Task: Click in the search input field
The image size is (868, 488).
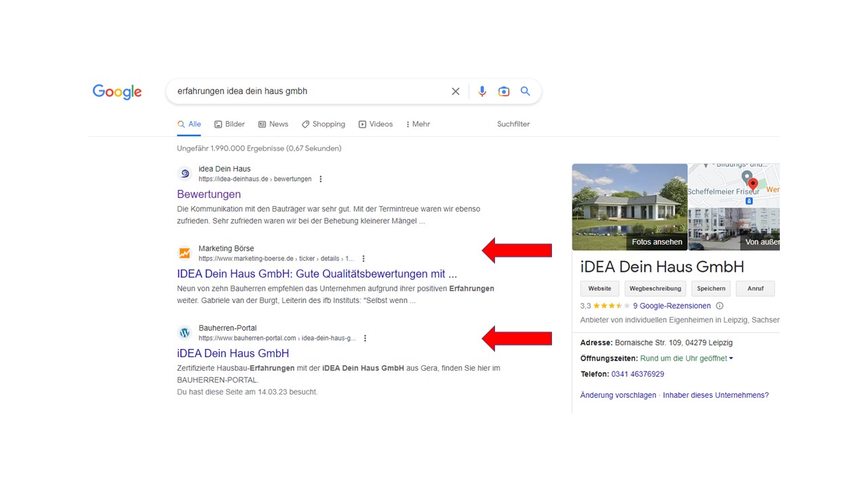Action: click(x=309, y=91)
